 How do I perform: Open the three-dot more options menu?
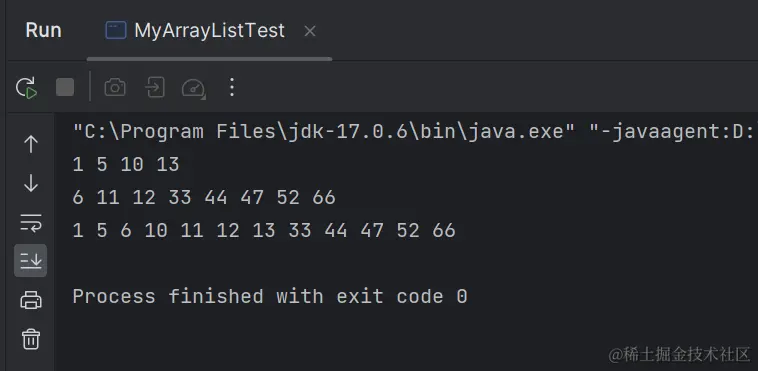232,88
